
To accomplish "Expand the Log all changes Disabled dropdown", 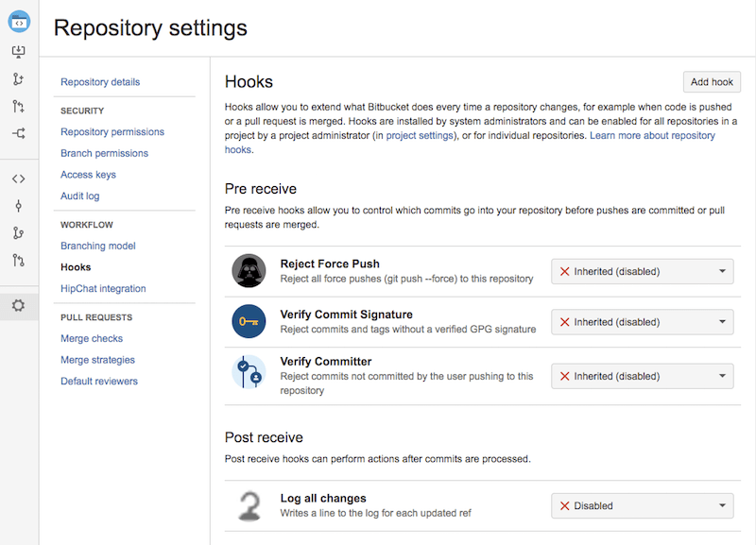I will click(x=642, y=504).
